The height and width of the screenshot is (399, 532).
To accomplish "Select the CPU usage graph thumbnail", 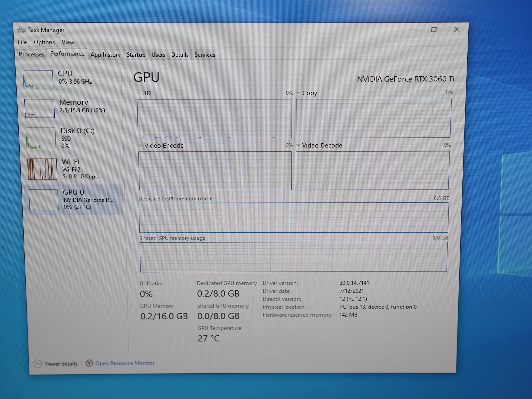I will tap(38, 79).
